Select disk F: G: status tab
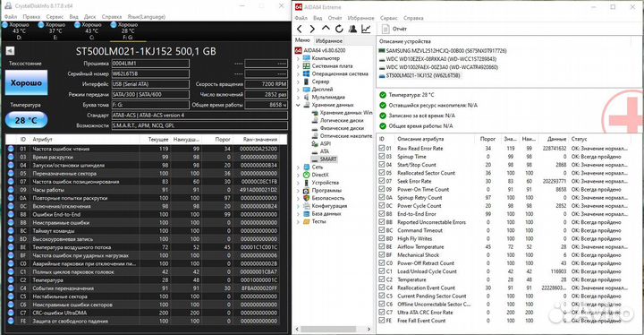Image resolution: width=644 pixels, height=335 pixels. pyautogui.click(x=127, y=30)
